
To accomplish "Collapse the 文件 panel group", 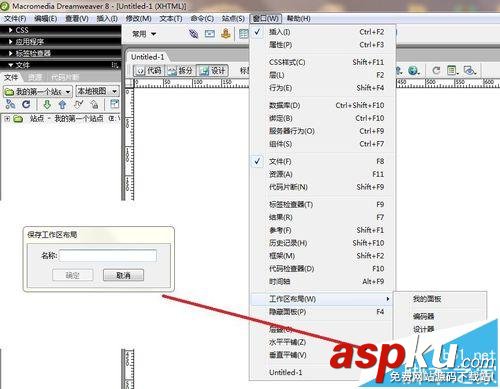I will 11,65.
